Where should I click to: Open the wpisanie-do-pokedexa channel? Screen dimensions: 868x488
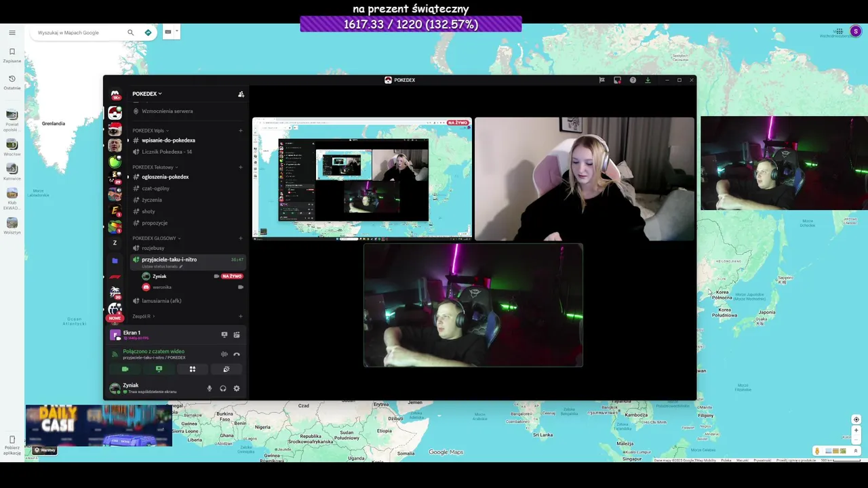[187, 140]
